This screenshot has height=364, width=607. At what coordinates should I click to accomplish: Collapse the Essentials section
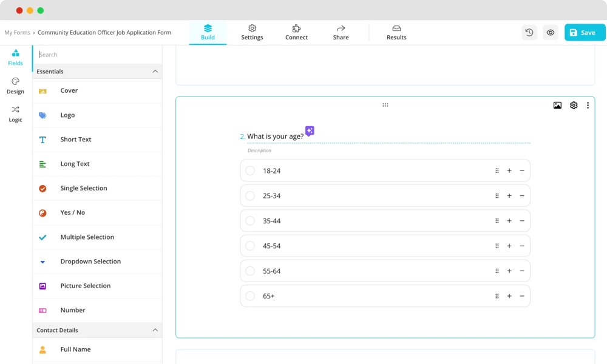[x=155, y=72]
